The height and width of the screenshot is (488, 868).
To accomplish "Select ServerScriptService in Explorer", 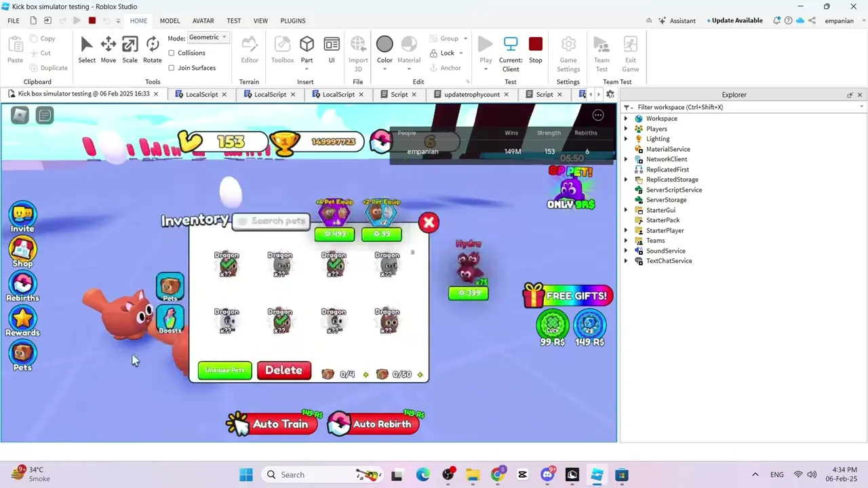I will click(674, 190).
